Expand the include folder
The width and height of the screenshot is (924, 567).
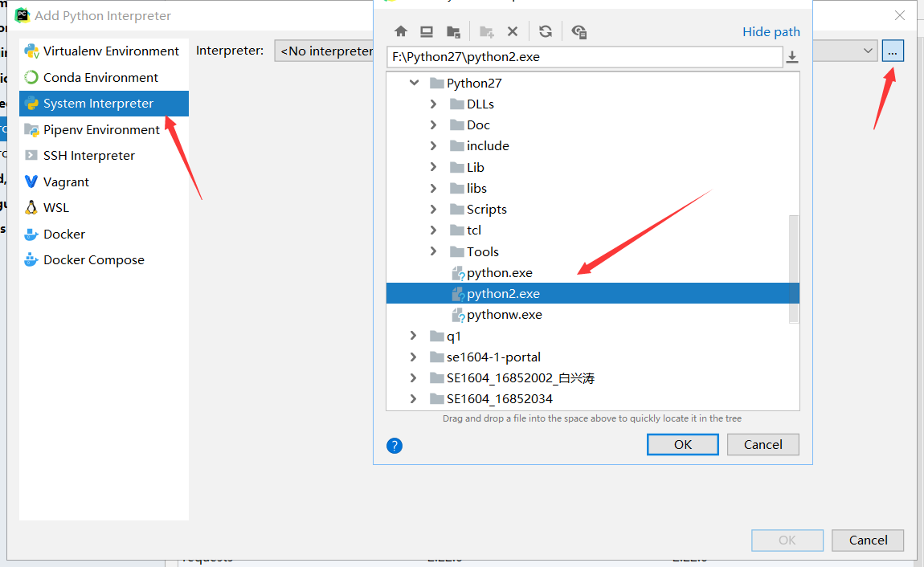[433, 146]
